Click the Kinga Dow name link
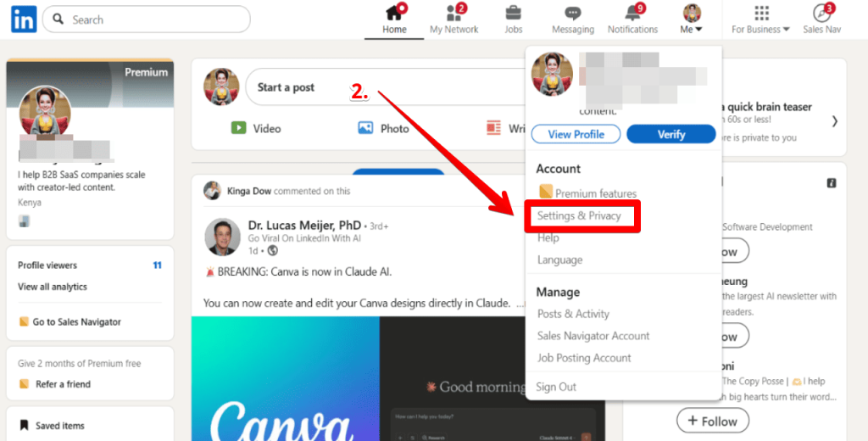Image resolution: width=868 pixels, height=441 pixels. [x=249, y=191]
